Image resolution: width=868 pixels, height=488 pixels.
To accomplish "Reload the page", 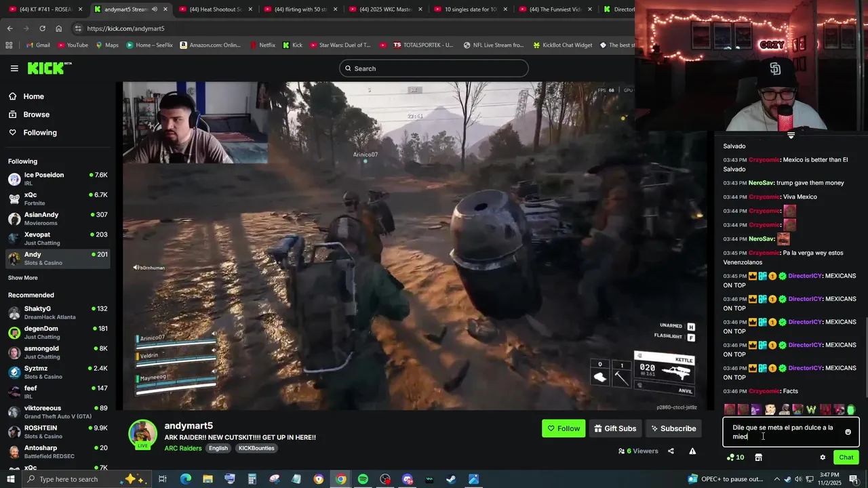I will [42, 28].
